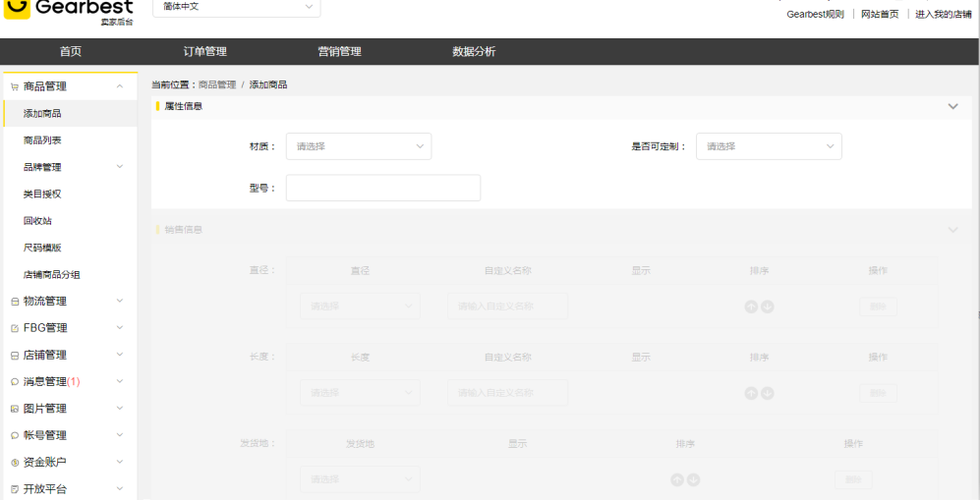Open the 简体中文 language dropdown
Screen dimensions: 980x501
[236, 6]
